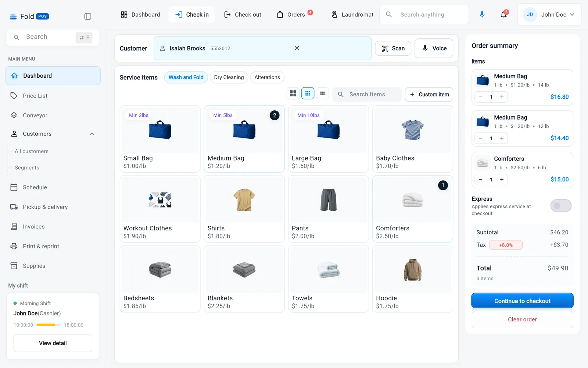Open the John Doe account dropdown

(549, 15)
